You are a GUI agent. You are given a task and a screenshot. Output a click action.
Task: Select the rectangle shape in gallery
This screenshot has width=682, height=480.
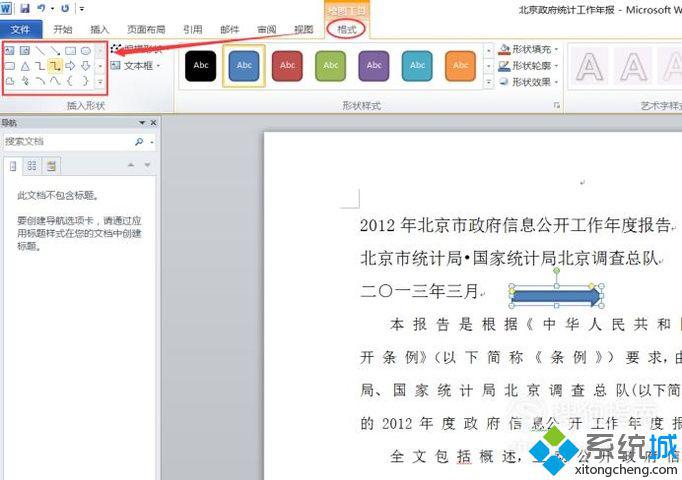point(70,51)
